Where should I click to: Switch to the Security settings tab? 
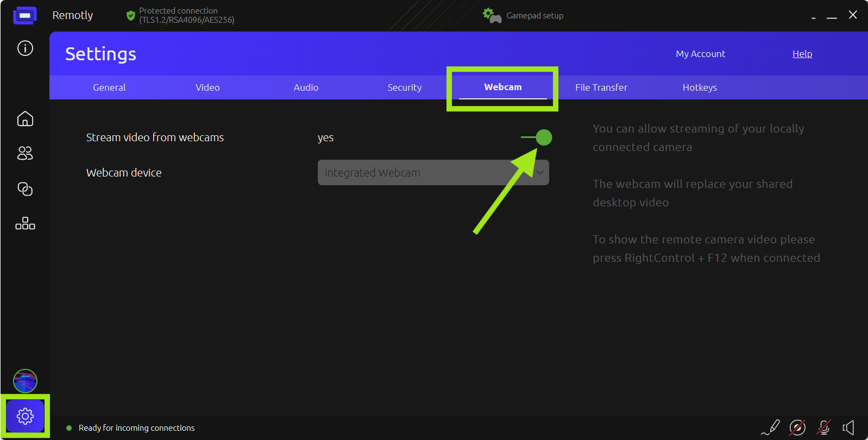[404, 87]
